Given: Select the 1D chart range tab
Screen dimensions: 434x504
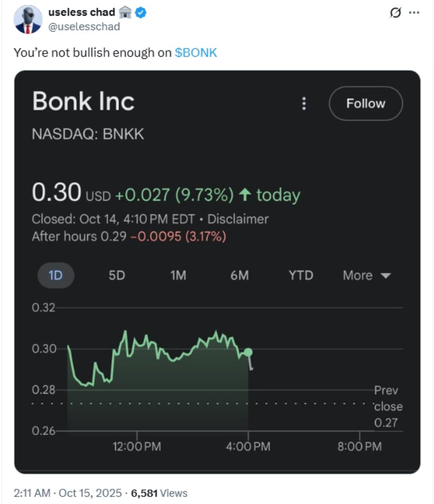Looking at the screenshot, I should point(56,275).
